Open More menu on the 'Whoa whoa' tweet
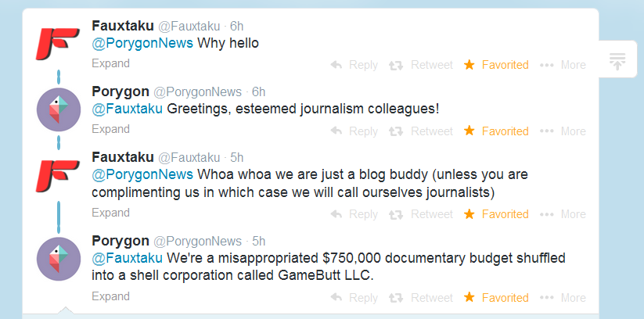 563,214
